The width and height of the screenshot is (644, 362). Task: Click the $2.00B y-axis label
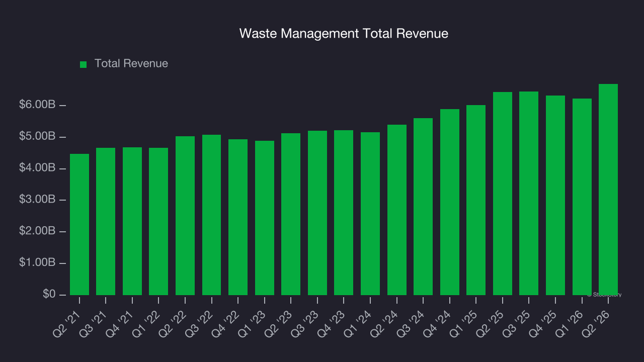(x=37, y=232)
